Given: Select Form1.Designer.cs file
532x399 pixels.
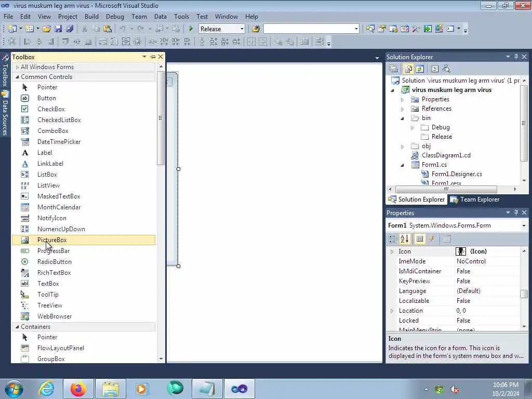Looking at the screenshot, I should (457, 174).
